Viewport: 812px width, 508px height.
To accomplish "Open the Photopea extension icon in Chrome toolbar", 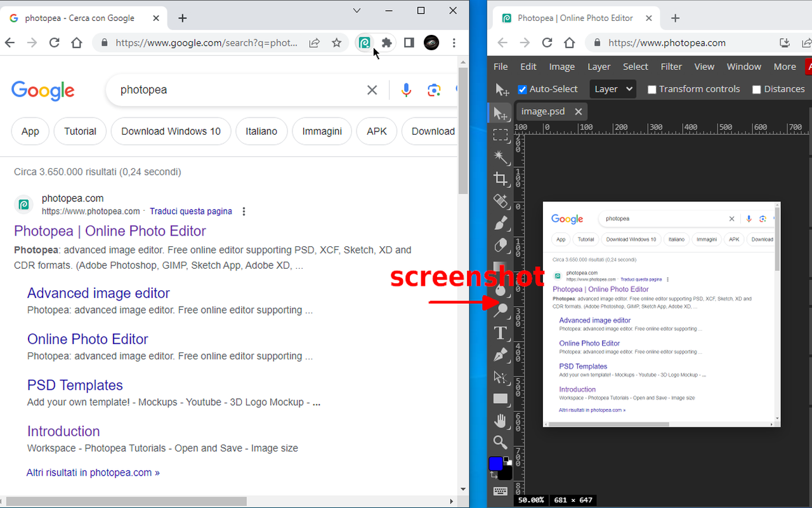I will 365,43.
